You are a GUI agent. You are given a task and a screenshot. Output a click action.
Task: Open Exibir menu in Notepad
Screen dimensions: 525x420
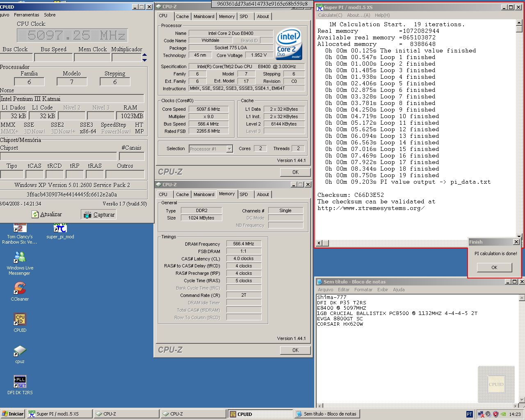click(x=383, y=290)
